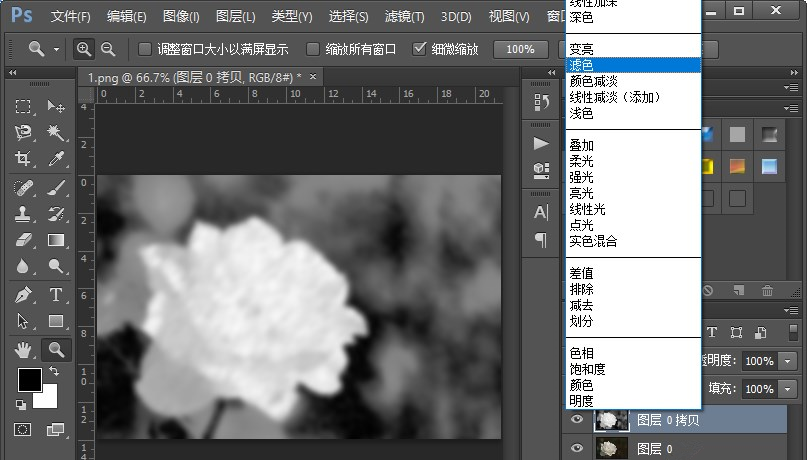The height and width of the screenshot is (460, 807).
Task: Select the Move tool
Action: pos(56,107)
